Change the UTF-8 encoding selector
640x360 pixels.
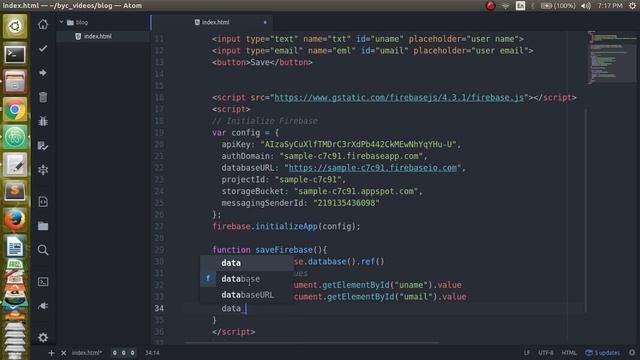coord(546,353)
